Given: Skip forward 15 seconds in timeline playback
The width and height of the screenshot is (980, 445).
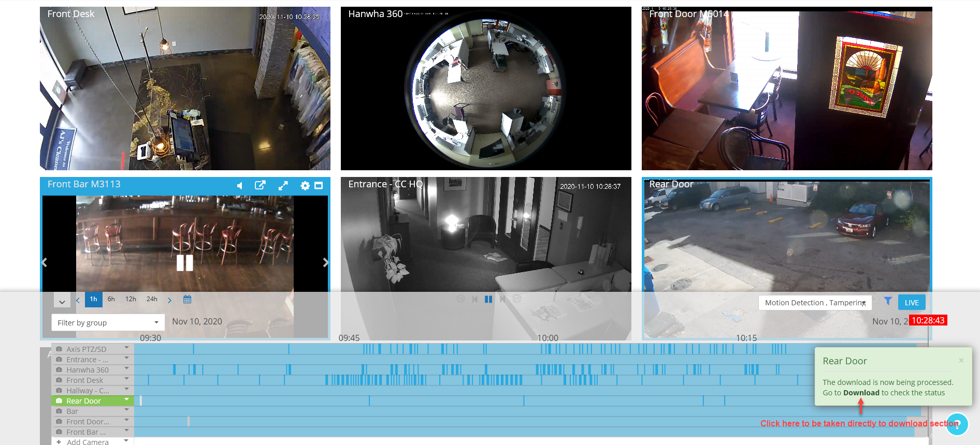Looking at the screenshot, I should coord(516,299).
